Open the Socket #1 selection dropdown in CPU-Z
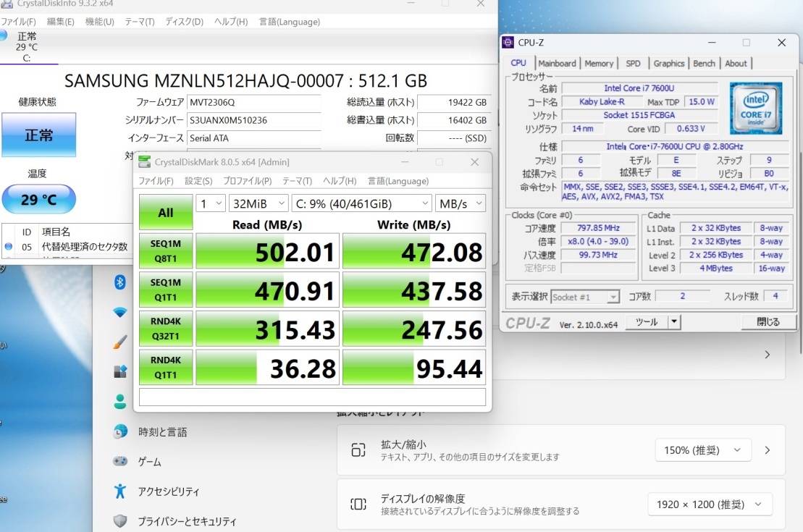This screenshot has width=803, height=532. tap(585, 297)
